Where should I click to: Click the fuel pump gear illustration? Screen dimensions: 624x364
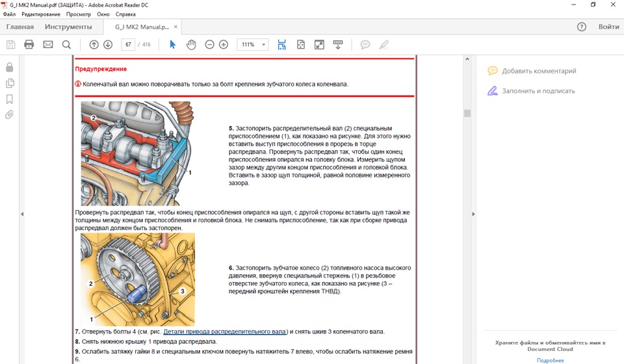point(138,279)
